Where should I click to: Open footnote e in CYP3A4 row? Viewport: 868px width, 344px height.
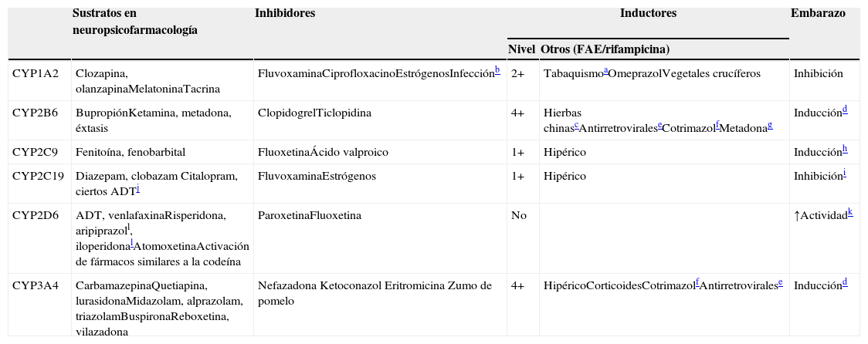[x=781, y=282]
